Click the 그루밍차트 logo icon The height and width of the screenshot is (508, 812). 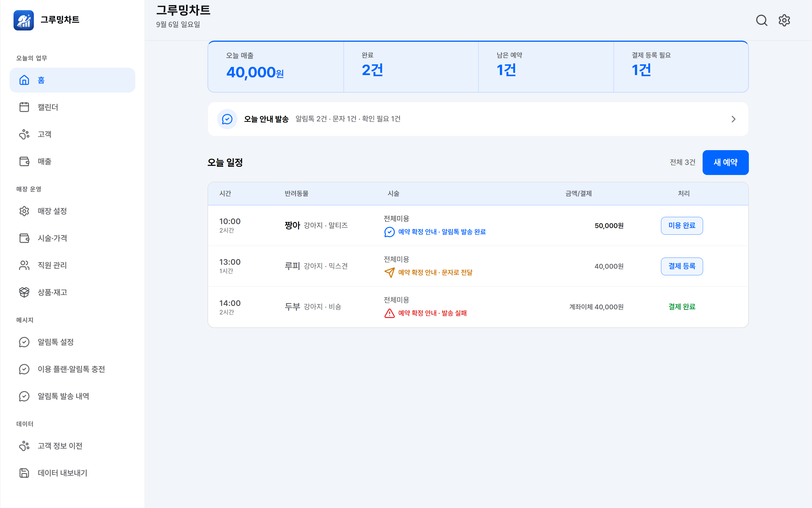[x=23, y=20]
